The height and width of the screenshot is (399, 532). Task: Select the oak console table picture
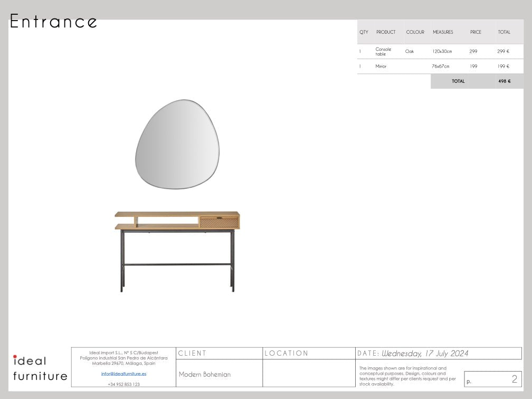click(177, 251)
